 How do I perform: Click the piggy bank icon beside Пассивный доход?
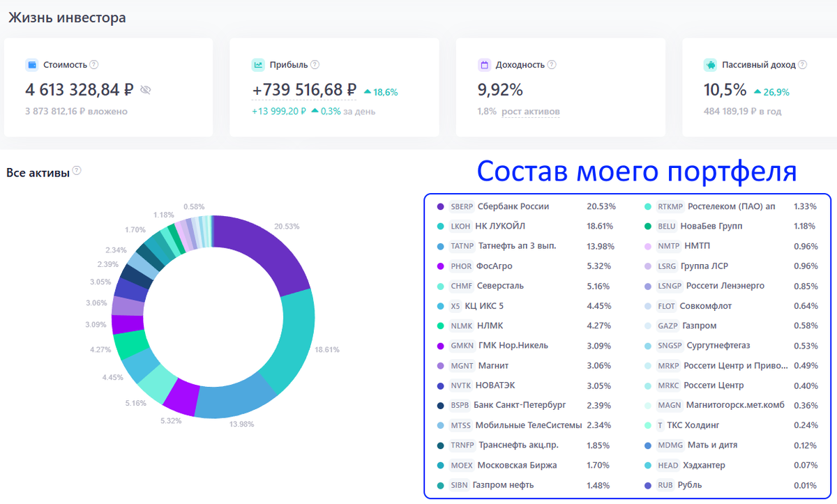click(709, 65)
